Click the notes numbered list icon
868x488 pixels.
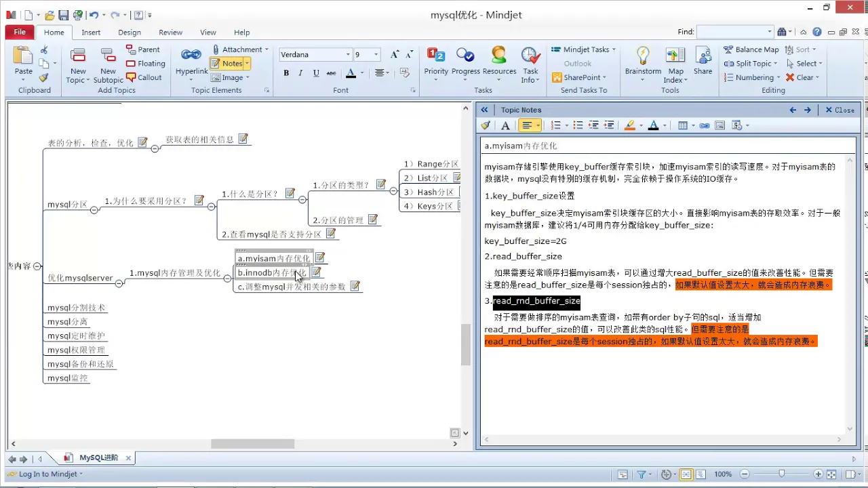(557, 125)
